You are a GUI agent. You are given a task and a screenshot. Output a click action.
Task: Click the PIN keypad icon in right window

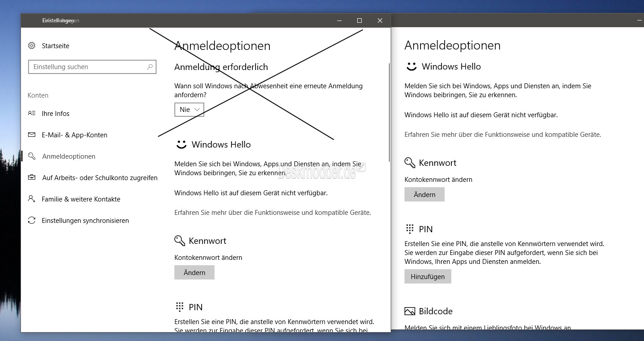click(x=410, y=229)
